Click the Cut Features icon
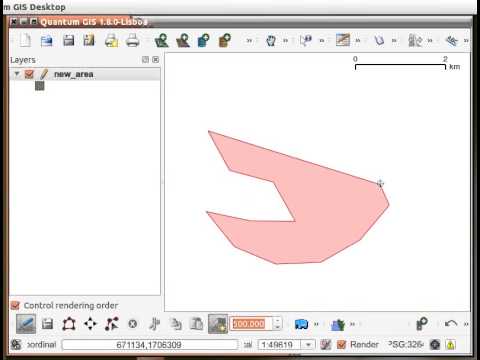 click(154, 324)
